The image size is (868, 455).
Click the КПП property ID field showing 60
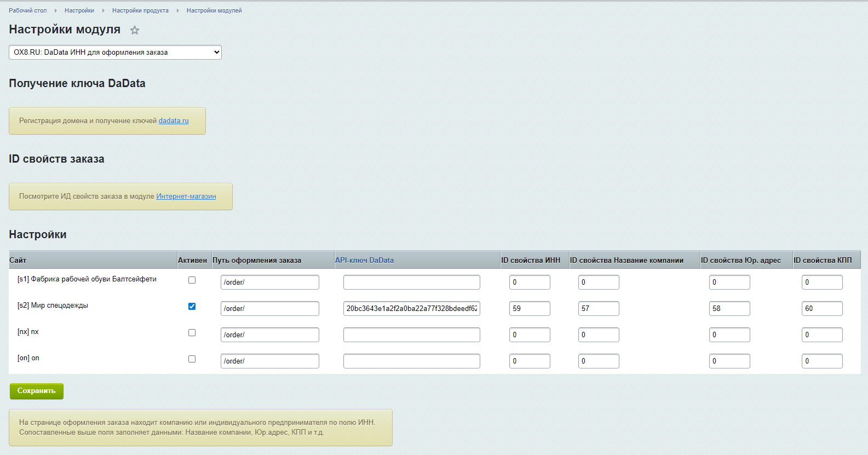821,309
